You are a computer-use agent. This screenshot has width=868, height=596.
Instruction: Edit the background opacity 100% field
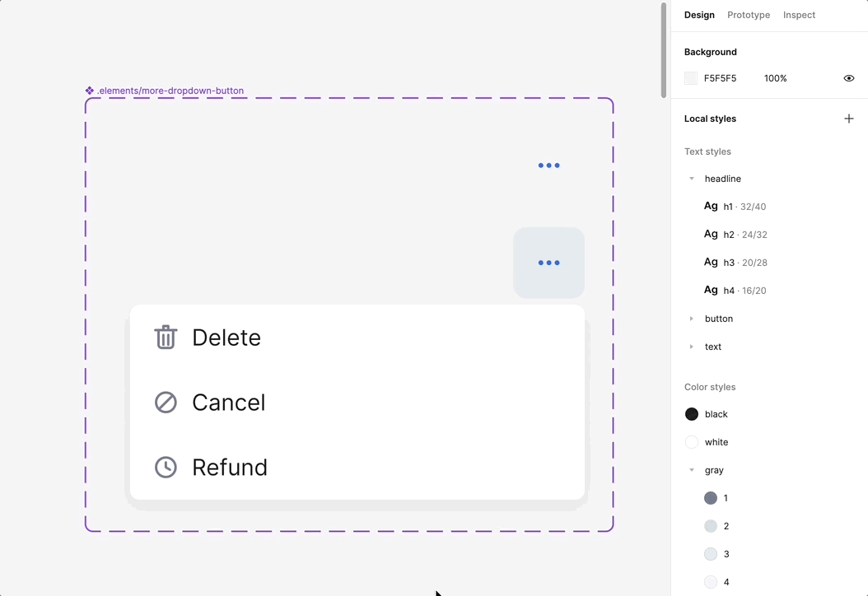[x=775, y=78]
